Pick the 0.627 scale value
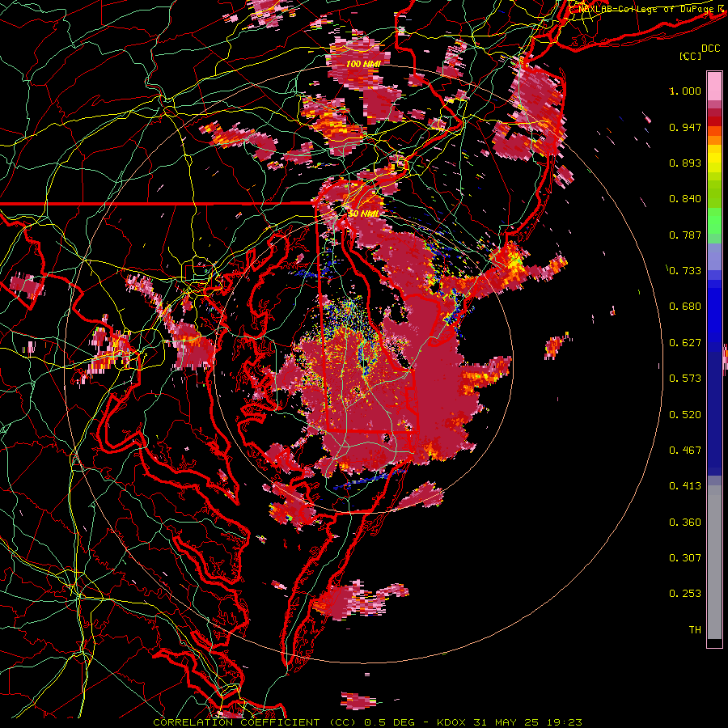Image resolution: width=728 pixels, height=728 pixels. click(685, 343)
